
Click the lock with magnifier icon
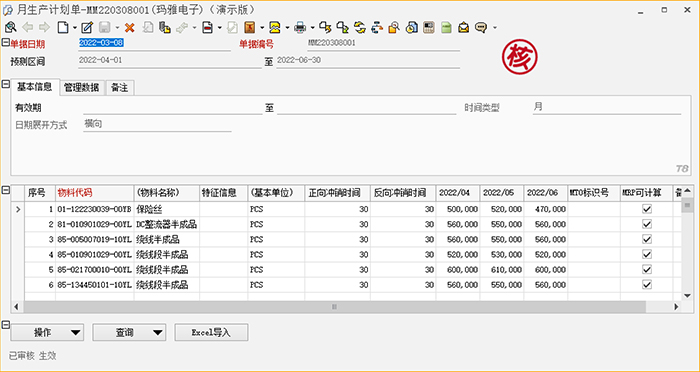point(394,28)
